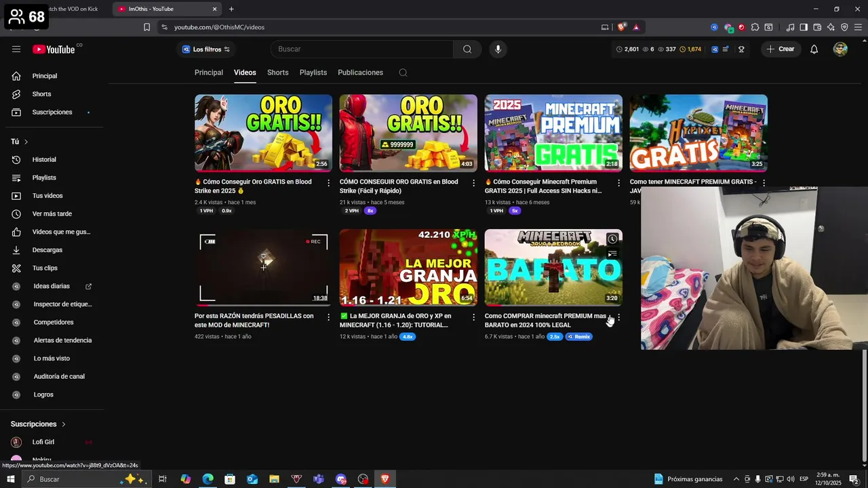Show hidden system tray icons chevron

point(736,479)
